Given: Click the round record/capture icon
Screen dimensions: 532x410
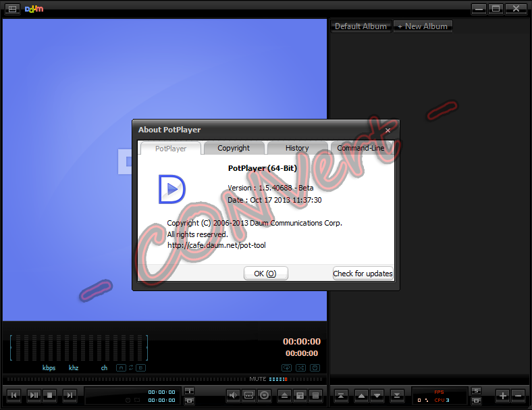Looking at the screenshot, I should [x=264, y=395].
